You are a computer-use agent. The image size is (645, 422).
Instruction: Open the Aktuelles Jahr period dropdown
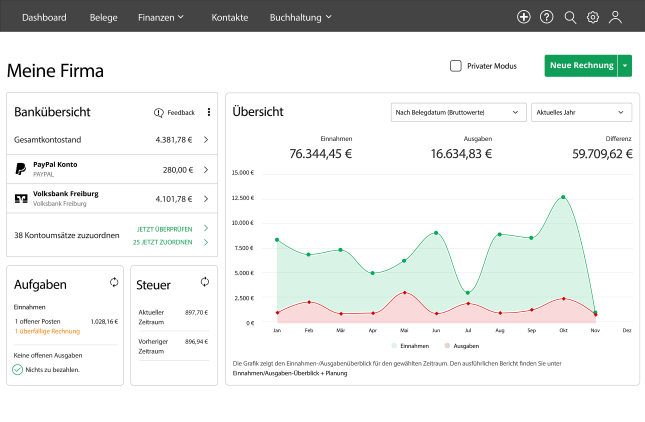point(581,113)
